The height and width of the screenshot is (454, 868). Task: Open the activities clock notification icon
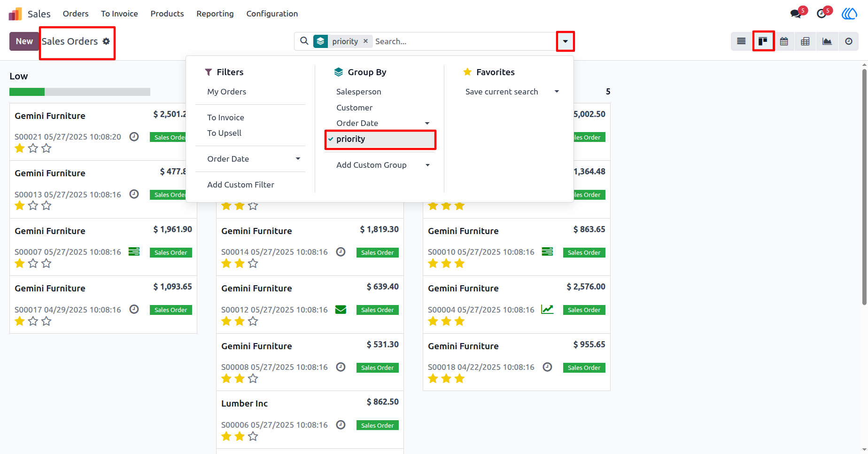[x=822, y=14]
